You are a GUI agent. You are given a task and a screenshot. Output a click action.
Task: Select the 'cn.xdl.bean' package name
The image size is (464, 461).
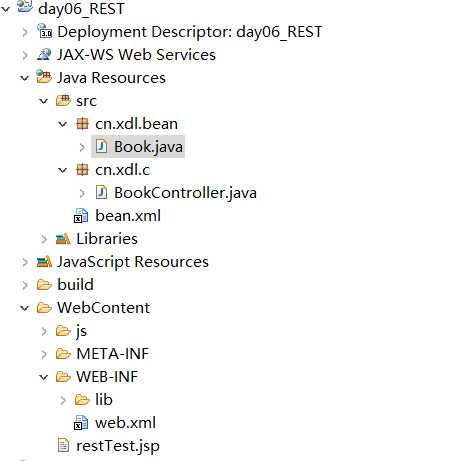tap(137, 124)
